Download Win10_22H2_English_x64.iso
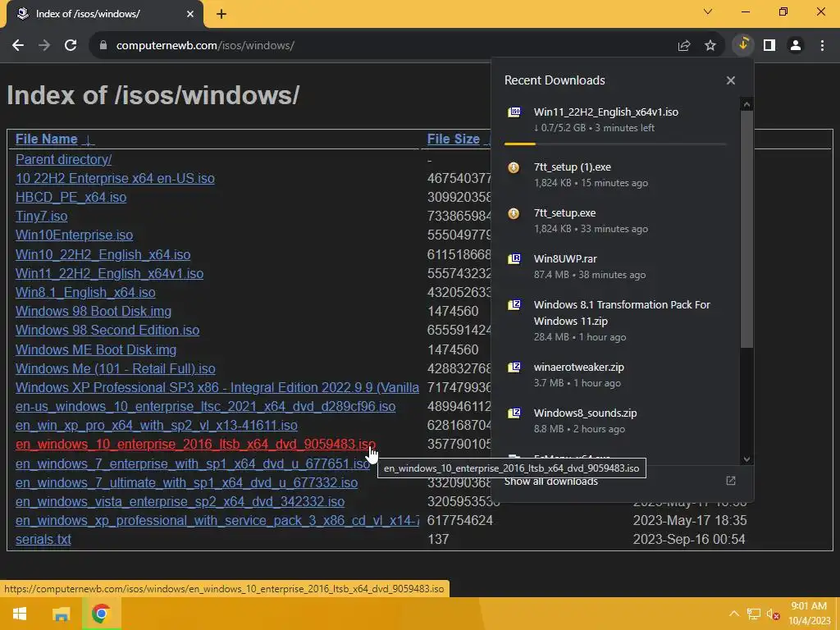840x630 pixels. point(103,255)
